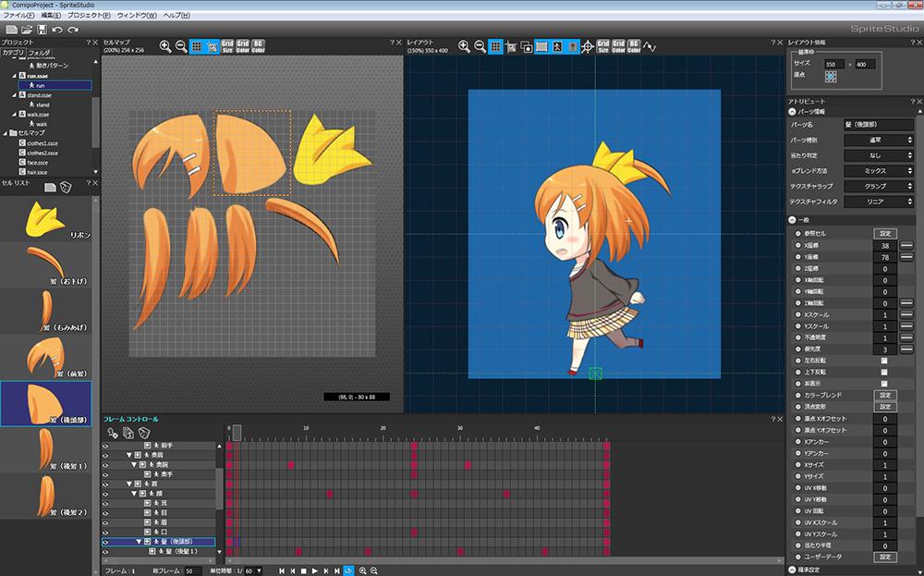
Task: Zoom out on the cell map panel
Action: (x=181, y=46)
